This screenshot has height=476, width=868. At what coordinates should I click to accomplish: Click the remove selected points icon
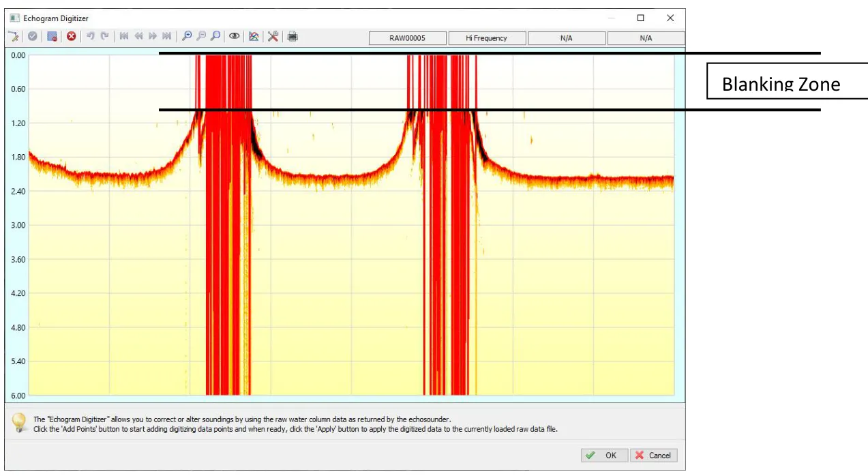click(x=52, y=36)
